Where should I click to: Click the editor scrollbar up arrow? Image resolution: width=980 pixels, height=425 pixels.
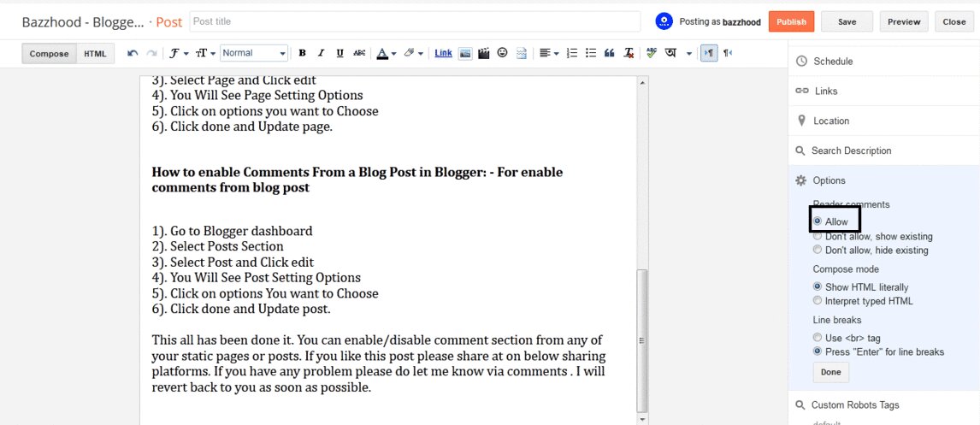[642, 82]
